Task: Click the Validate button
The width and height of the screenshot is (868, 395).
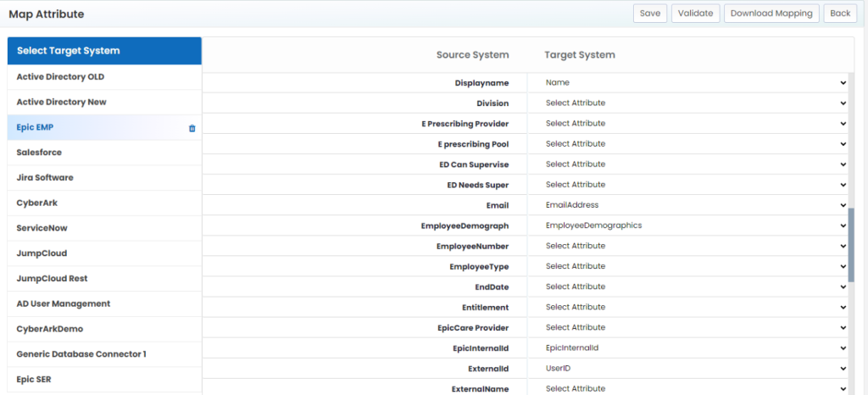Action: (695, 14)
